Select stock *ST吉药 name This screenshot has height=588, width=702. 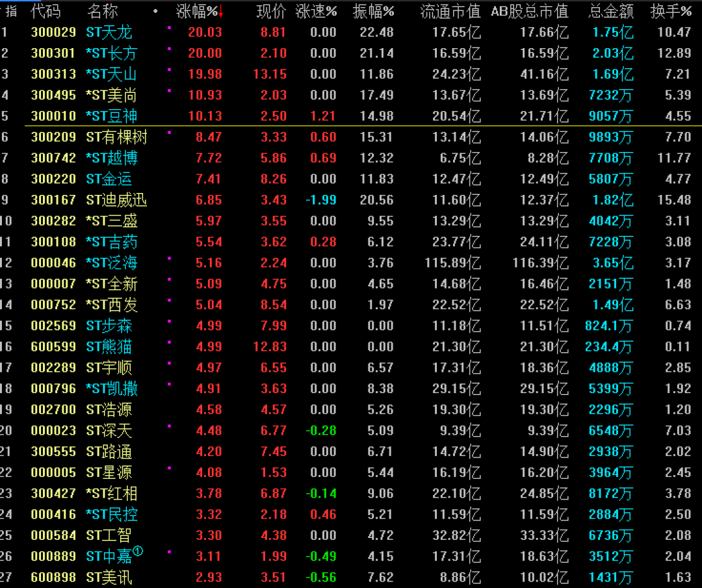112,242
